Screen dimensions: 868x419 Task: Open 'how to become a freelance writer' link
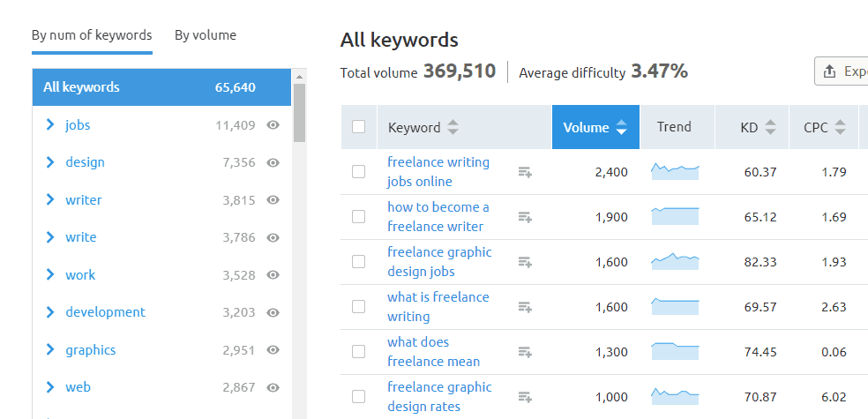click(438, 216)
